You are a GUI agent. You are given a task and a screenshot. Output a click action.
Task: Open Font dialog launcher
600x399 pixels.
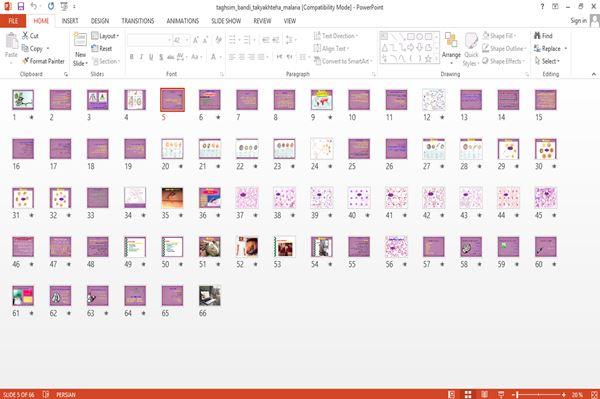(222, 74)
